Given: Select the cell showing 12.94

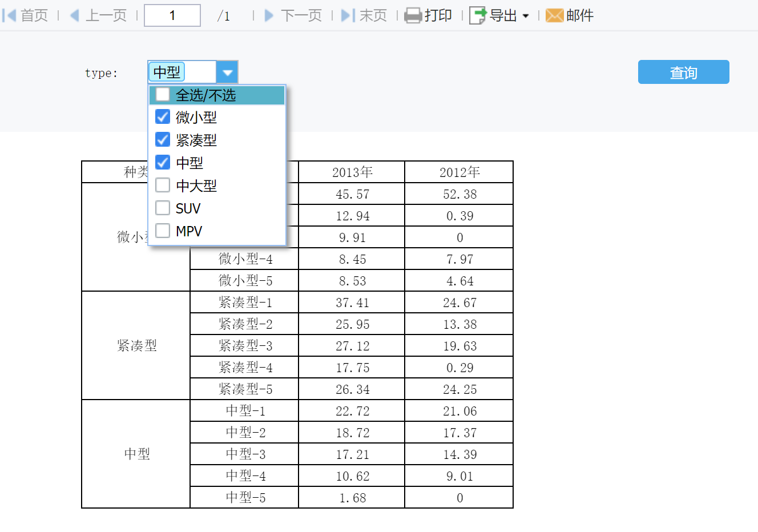Looking at the screenshot, I should pyautogui.click(x=352, y=215).
